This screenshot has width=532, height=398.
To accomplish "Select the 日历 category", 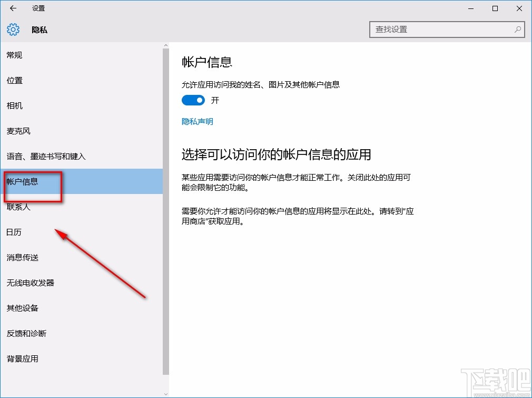I will pyautogui.click(x=14, y=232).
